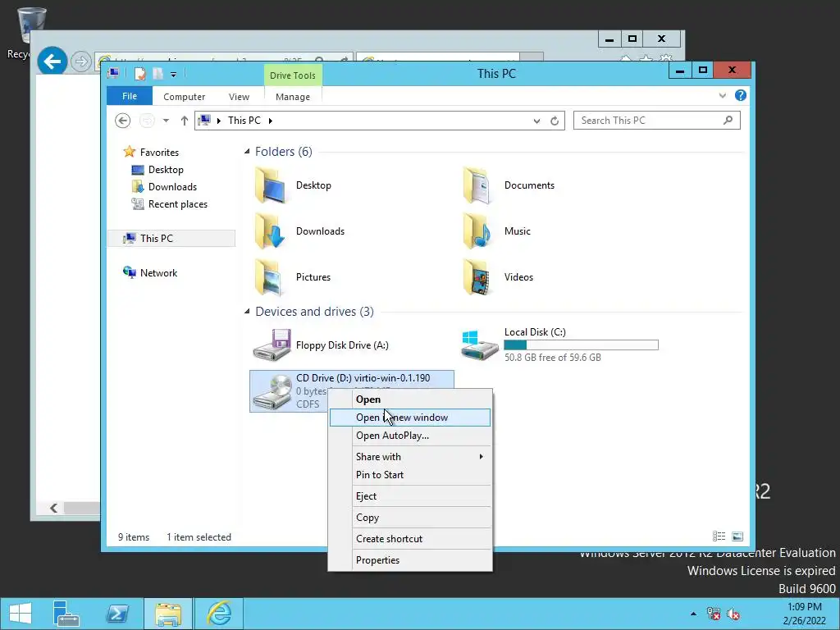
Task: Click the muted volume tray icon
Action: 733,614
